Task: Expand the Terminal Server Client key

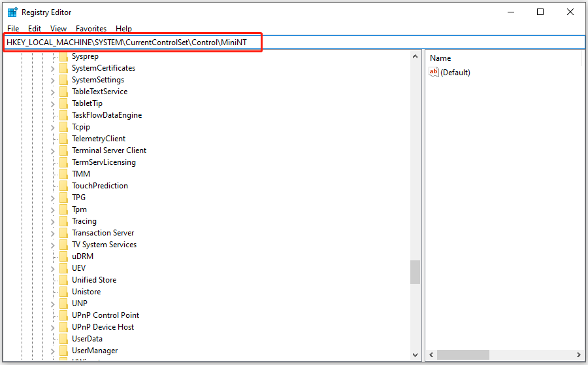Action: click(x=52, y=151)
